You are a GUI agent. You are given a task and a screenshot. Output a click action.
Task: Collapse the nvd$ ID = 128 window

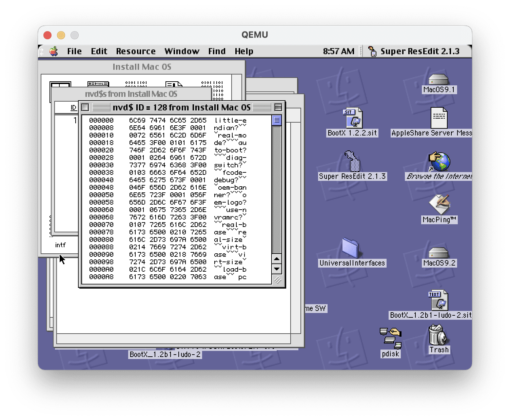click(x=278, y=107)
